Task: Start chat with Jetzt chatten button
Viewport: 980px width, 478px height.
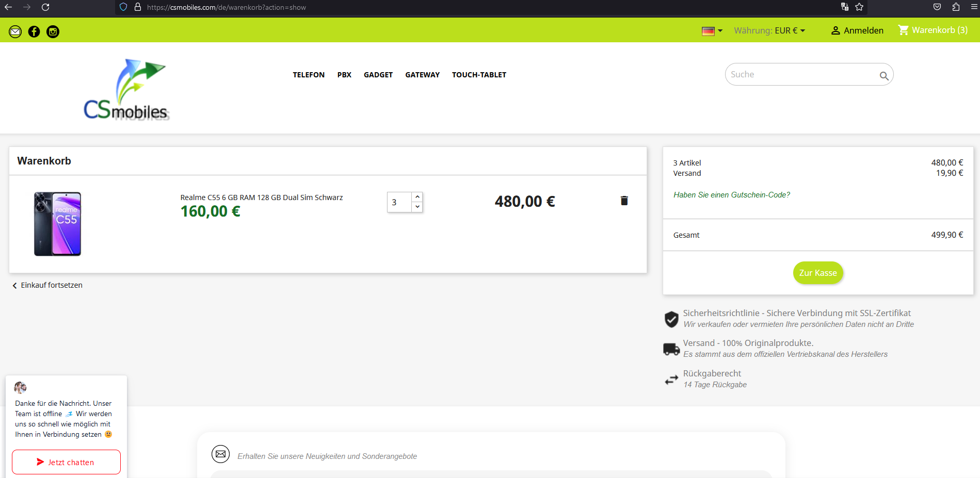Action: (x=66, y=462)
